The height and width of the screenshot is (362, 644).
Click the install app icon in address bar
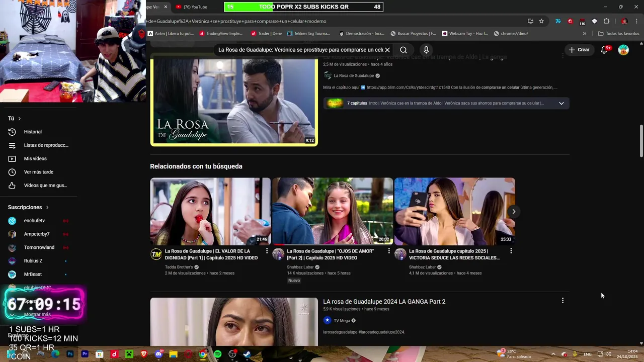tap(530, 21)
